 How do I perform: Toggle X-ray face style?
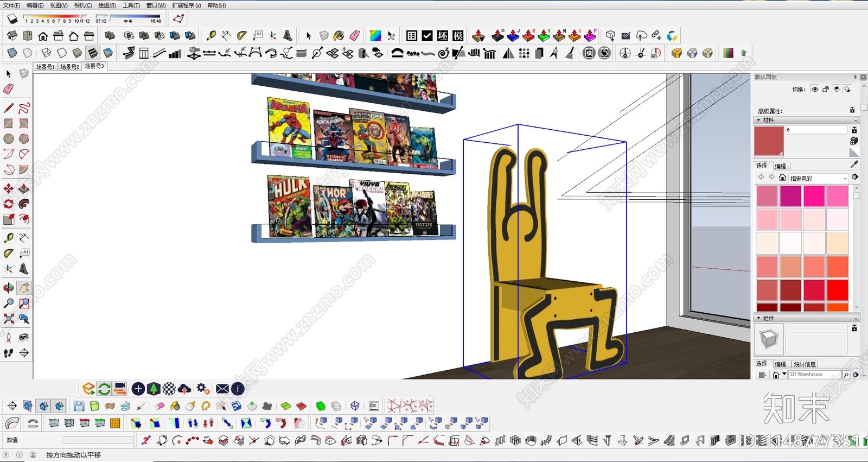[12, 53]
